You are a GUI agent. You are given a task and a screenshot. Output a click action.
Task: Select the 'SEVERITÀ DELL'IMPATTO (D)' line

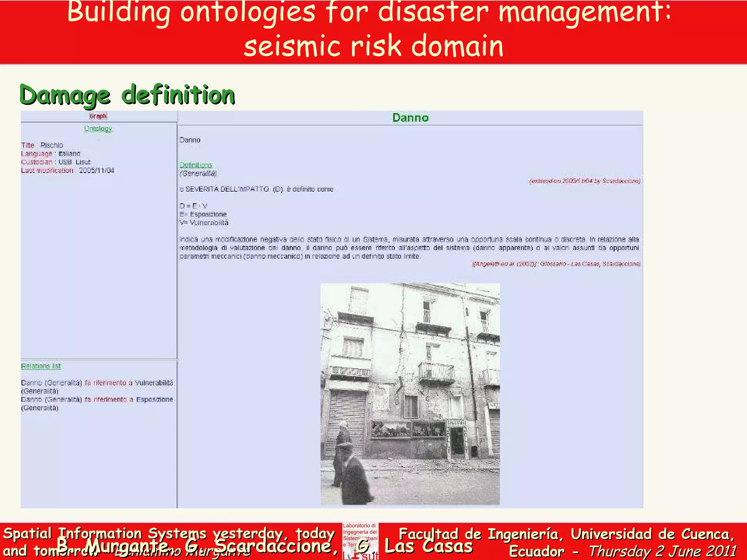click(x=256, y=189)
